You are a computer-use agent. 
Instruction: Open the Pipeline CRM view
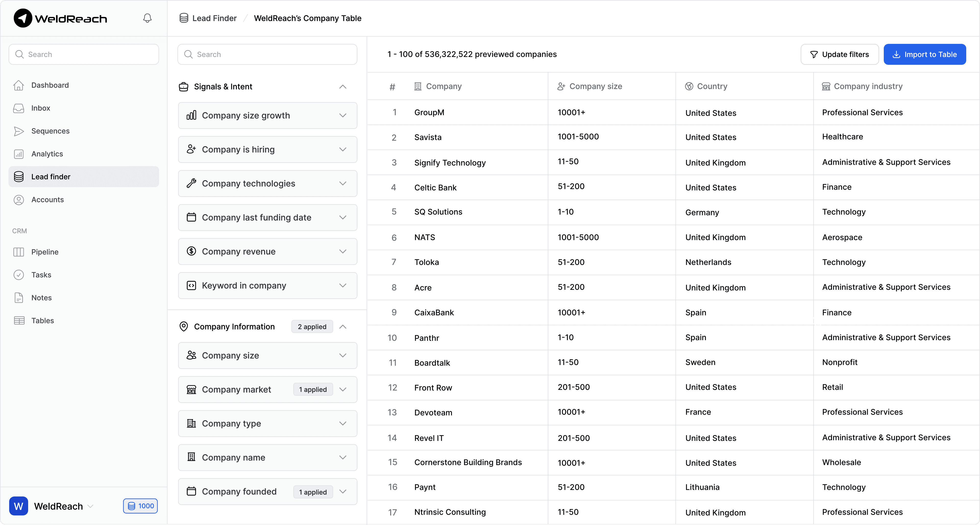84,252
